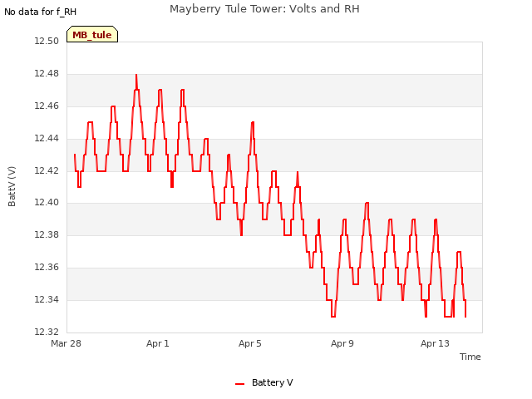The image size is (532, 399).
Task: Select the Battery V legend entry
Action: (264, 382)
